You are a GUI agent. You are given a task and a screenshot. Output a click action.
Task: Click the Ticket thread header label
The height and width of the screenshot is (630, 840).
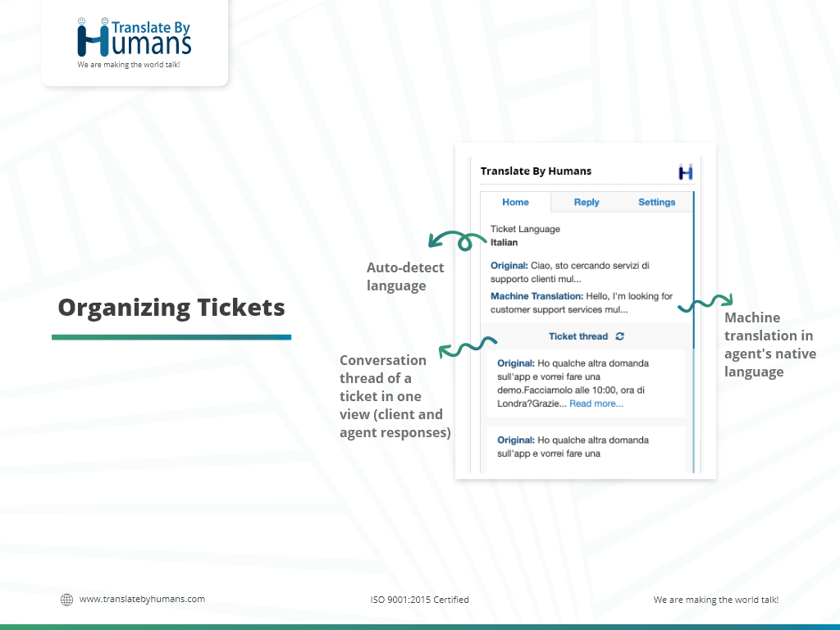578,336
